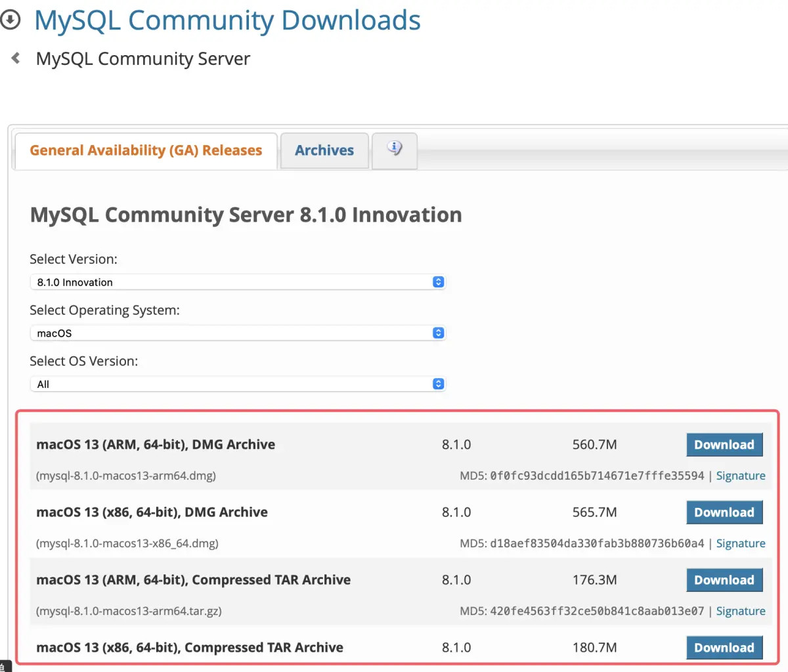
Task: Open Signature link for x86_64.dmg file
Action: pos(741,543)
